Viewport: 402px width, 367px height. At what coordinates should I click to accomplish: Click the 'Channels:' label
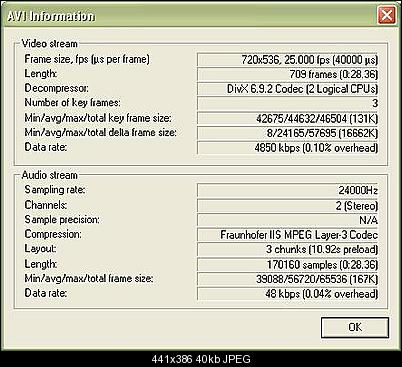click(46, 205)
